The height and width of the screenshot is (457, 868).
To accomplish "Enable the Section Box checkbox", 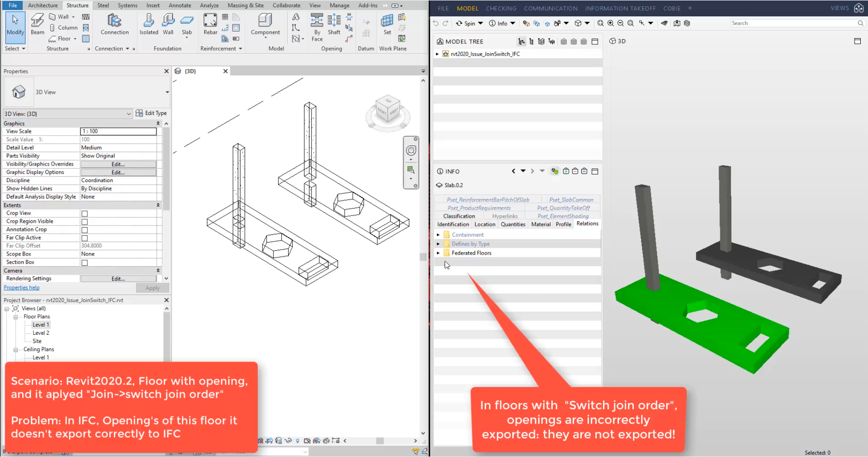I will (84, 262).
